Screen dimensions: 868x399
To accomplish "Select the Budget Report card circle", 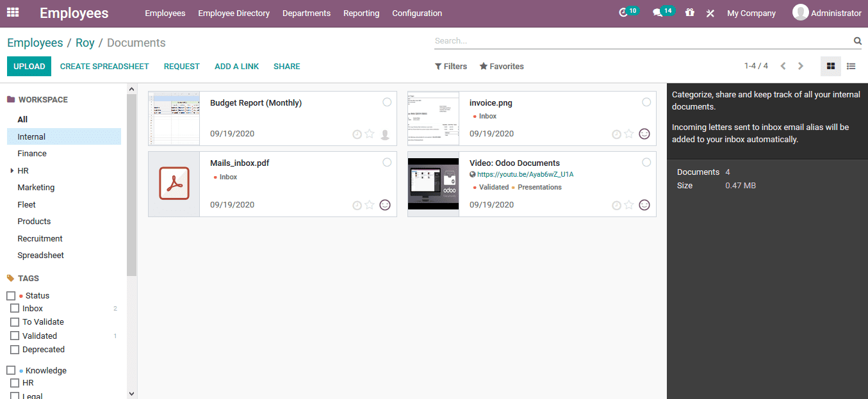I will click(387, 101).
